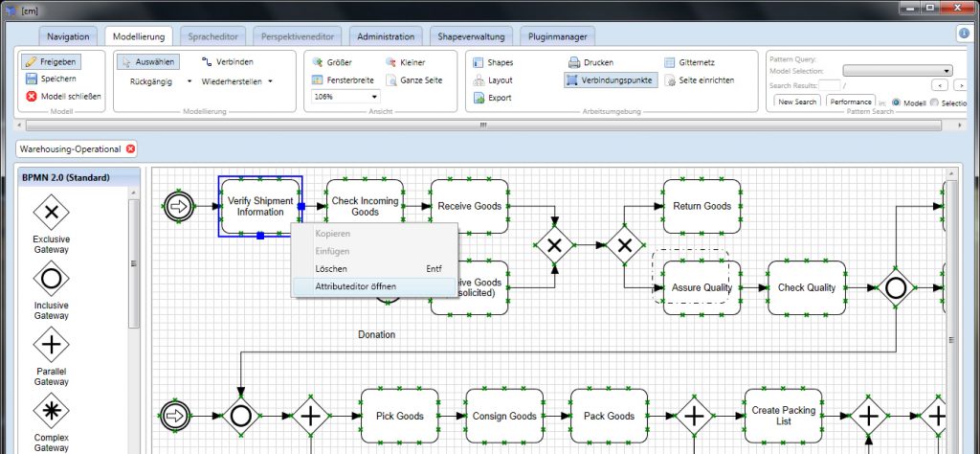Image resolution: width=980 pixels, height=454 pixels.
Task: Select the Selection radio button
Action: (936, 102)
